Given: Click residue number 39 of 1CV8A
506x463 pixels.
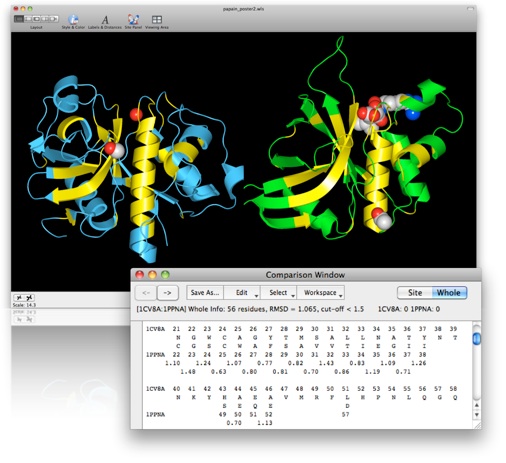Looking at the screenshot, I should coord(453,329).
